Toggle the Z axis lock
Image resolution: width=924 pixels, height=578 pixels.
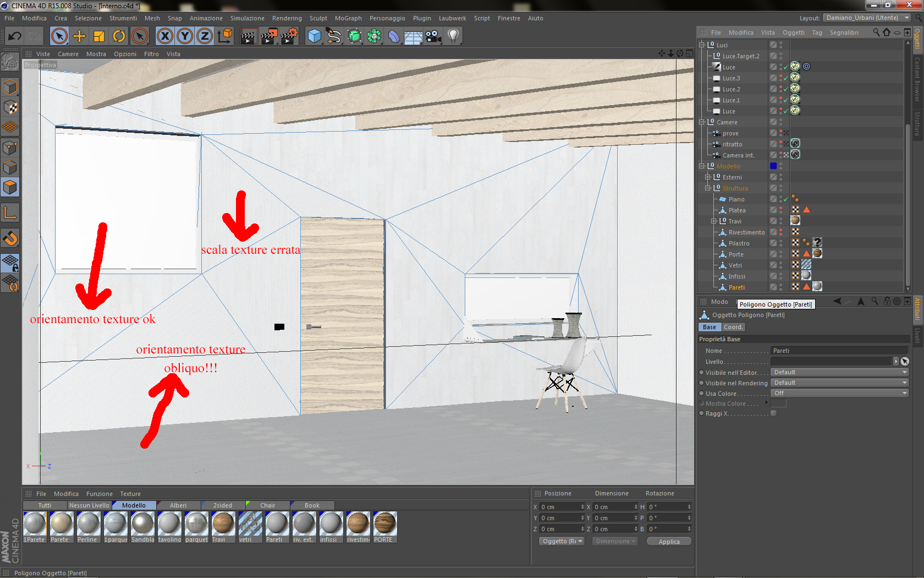pyautogui.click(x=205, y=36)
